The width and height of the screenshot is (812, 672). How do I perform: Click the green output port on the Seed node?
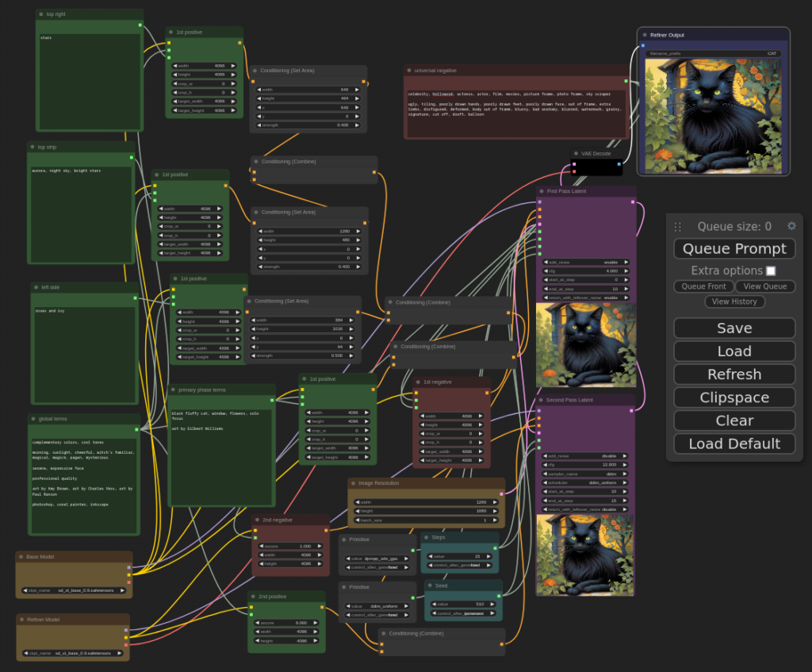coord(500,597)
